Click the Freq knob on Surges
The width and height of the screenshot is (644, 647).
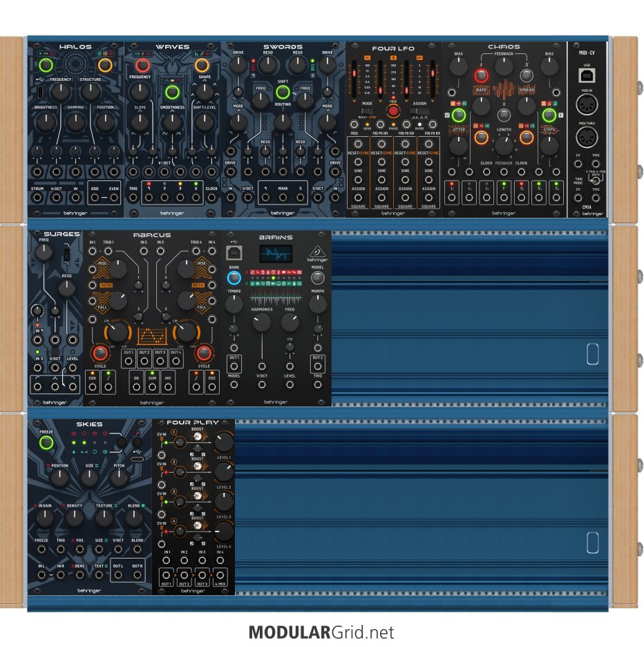click(44, 252)
